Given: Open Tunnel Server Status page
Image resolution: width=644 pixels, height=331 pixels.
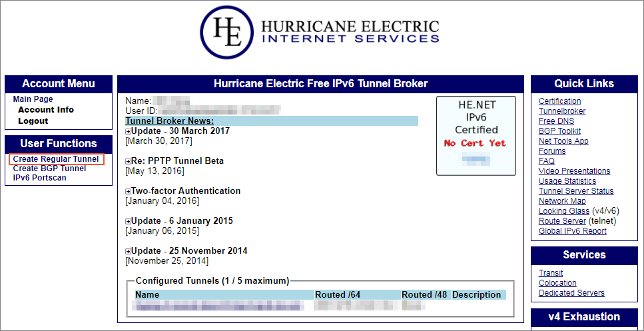Looking at the screenshot, I should pos(576,191).
